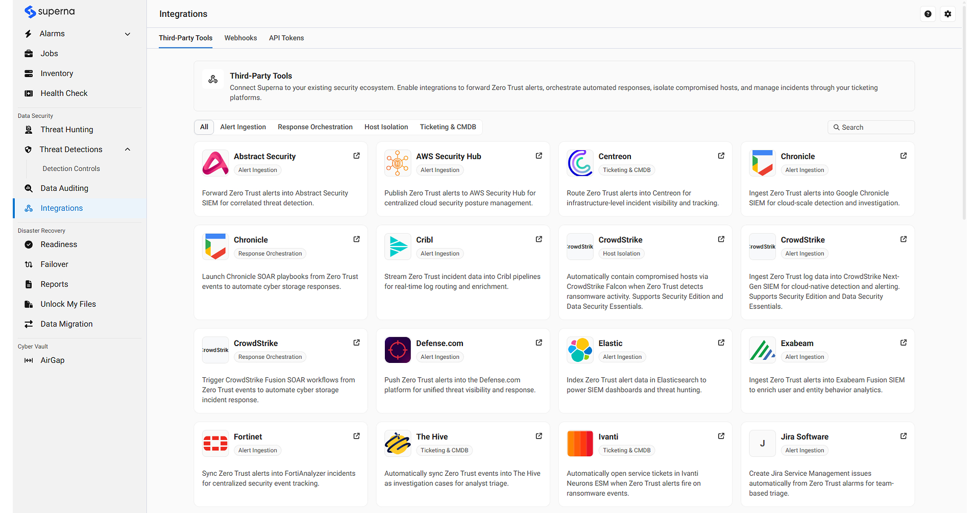
Task: Collapse the Threat Detections chevron
Action: (128, 150)
